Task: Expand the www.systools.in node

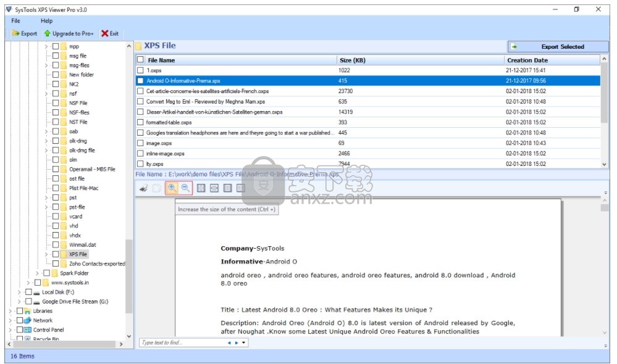Action: pyautogui.click(x=28, y=283)
